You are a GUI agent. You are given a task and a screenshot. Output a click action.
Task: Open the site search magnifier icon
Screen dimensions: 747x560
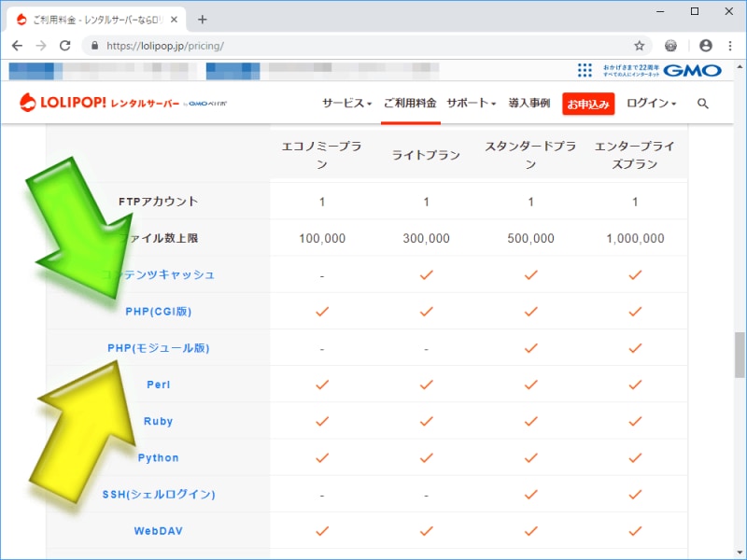pos(703,104)
